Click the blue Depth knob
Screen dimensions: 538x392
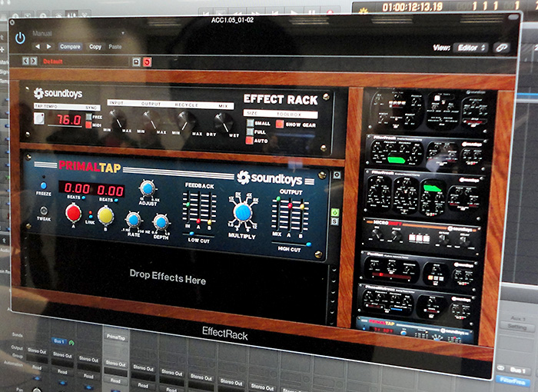[x=161, y=222]
